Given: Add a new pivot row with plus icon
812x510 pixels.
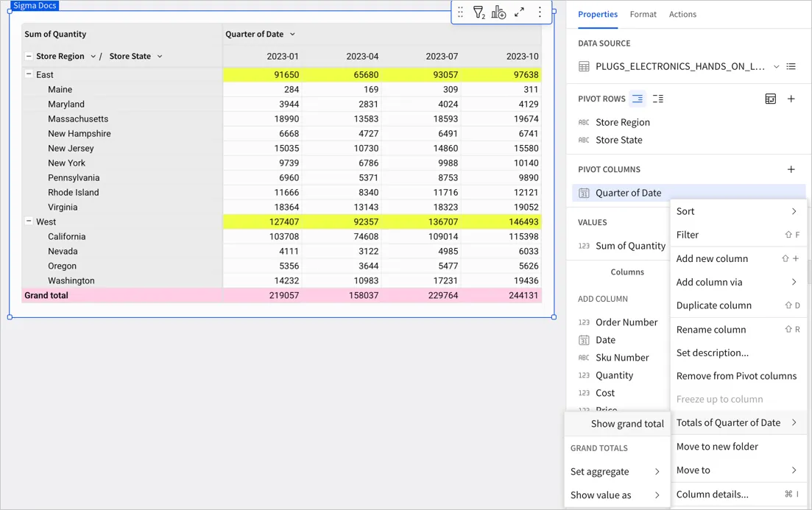Looking at the screenshot, I should (x=791, y=99).
